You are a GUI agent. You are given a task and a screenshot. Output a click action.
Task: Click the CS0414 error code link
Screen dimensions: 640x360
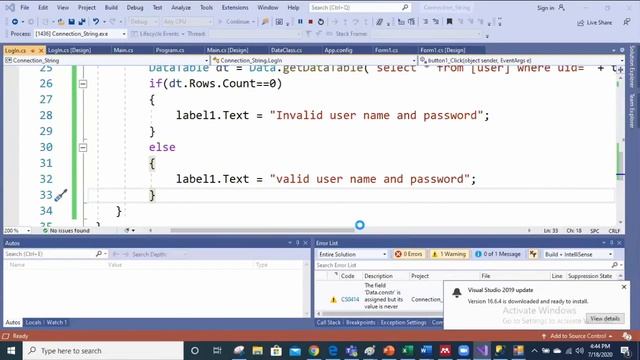[x=350, y=300]
